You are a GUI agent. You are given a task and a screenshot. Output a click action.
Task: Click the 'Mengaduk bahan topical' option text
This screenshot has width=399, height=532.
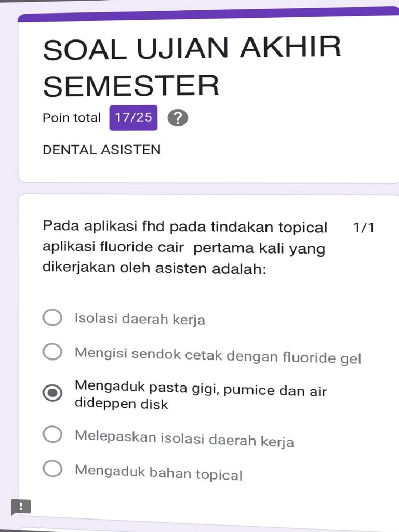158,473
